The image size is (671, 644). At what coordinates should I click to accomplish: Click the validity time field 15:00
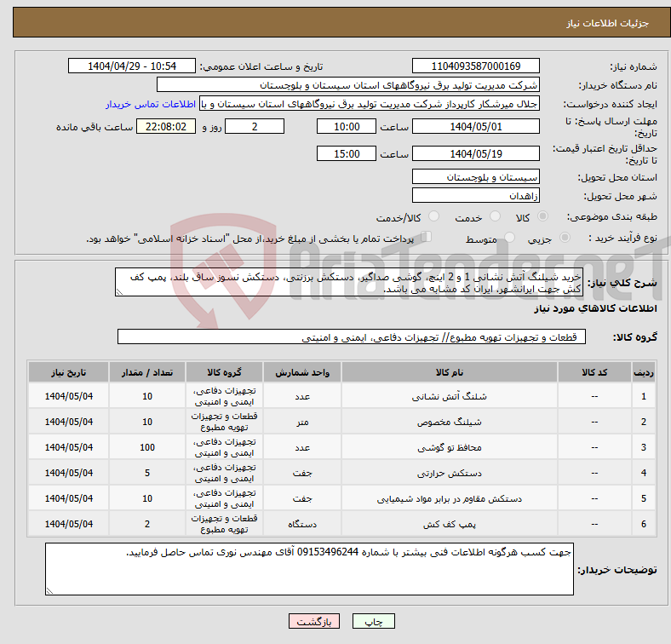(347, 153)
